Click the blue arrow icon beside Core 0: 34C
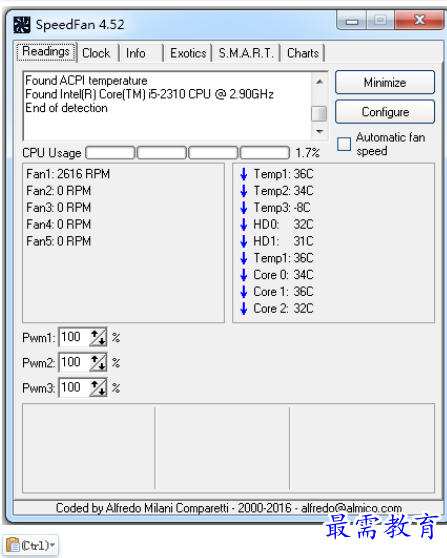The height and width of the screenshot is (558, 447). 244,275
